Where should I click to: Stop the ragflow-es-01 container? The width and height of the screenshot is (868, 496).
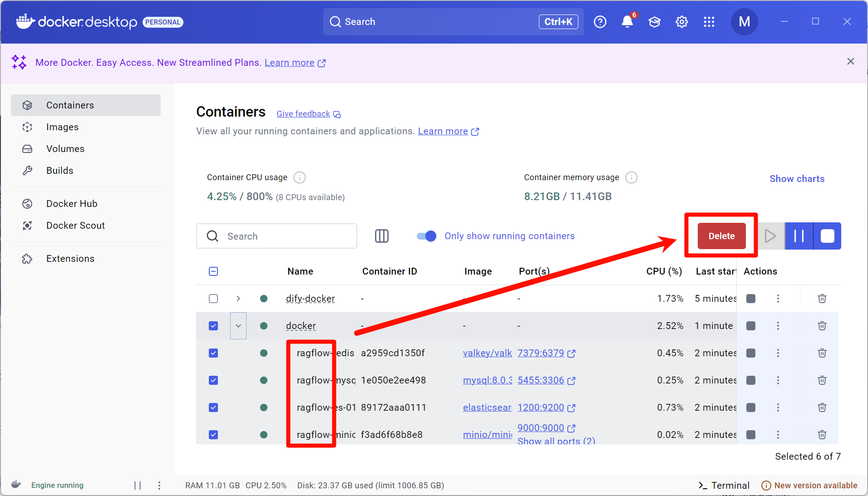pyautogui.click(x=751, y=408)
